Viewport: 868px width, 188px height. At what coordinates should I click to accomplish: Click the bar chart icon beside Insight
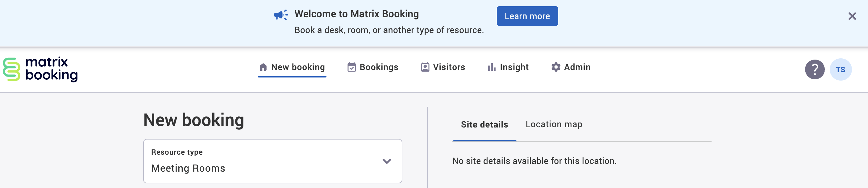pyautogui.click(x=492, y=67)
